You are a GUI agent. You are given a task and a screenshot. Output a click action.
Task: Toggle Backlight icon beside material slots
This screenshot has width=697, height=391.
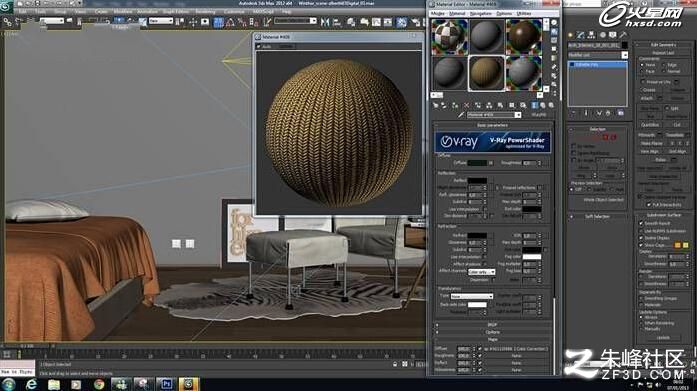[x=554, y=32]
